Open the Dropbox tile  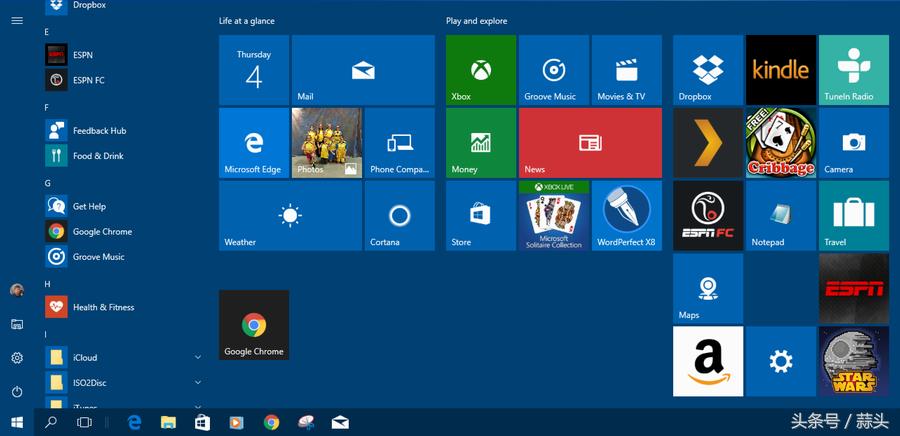(x=708, y=70)
